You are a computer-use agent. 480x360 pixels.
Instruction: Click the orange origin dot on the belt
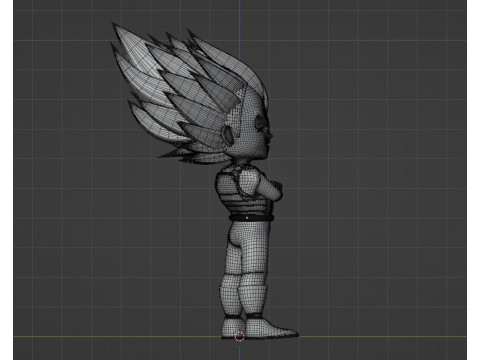[x=247, y=218]
